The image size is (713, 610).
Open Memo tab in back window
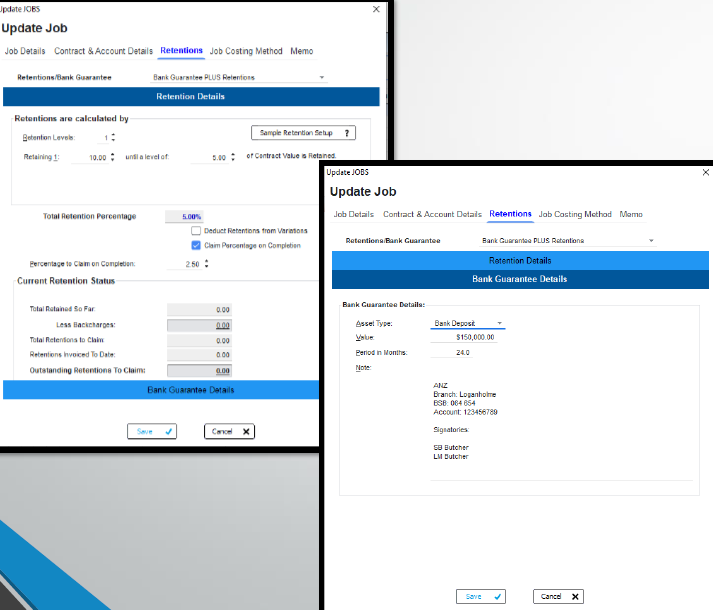pos(301,51)
